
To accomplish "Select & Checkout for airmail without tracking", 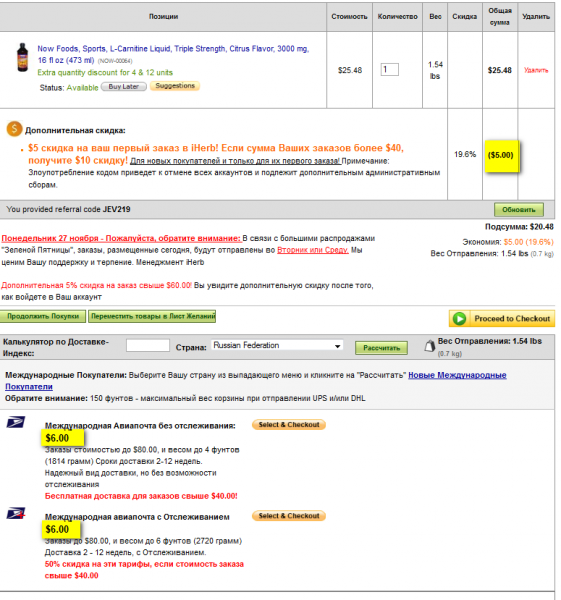I will tap(289, 425).
